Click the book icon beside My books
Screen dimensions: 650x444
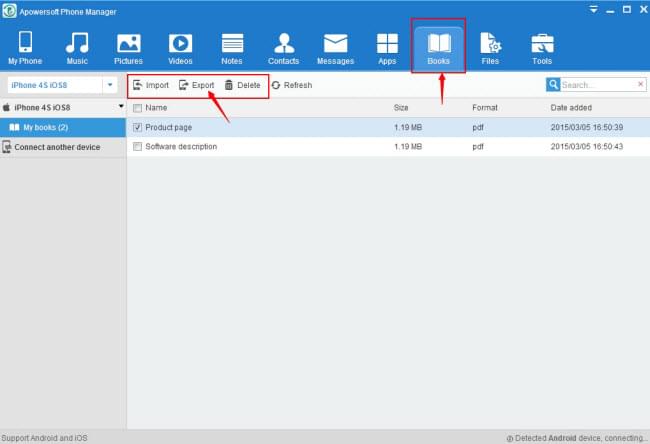coord(14,127)
